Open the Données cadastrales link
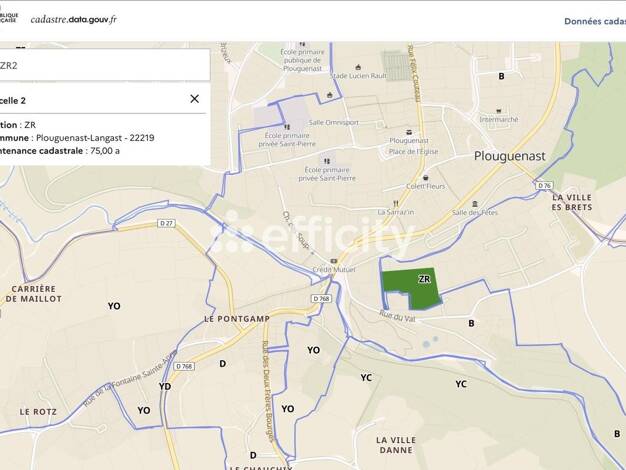The width and height of the screenshot is (626, 470). click(x=594, y=21)
